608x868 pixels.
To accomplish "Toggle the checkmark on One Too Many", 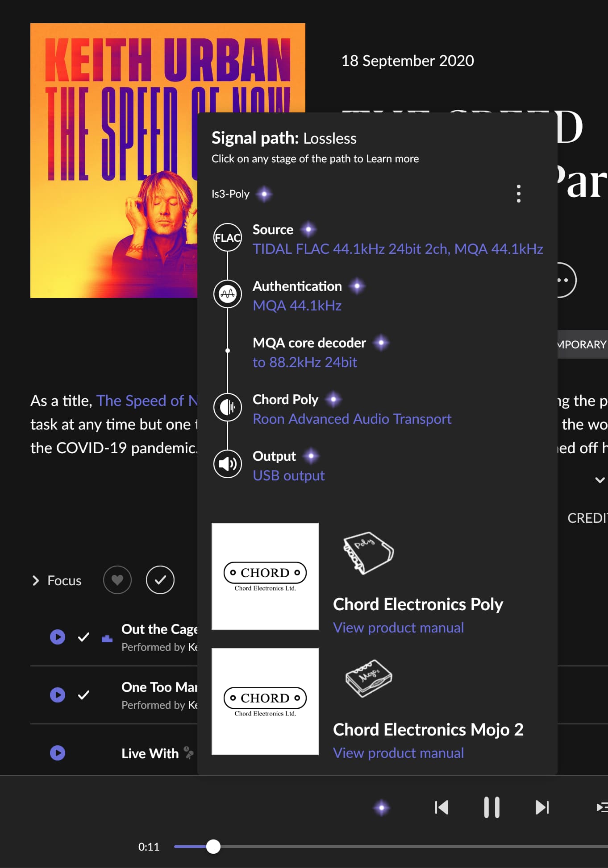I will (x=83, y=695).
